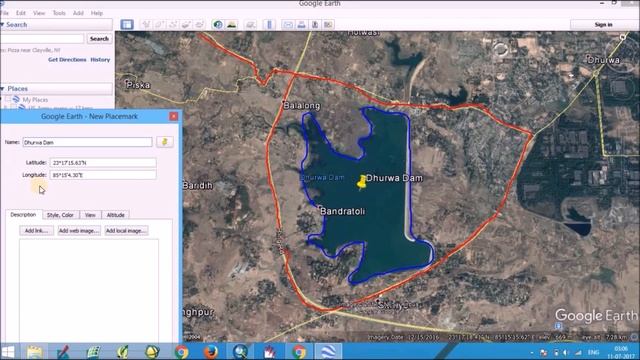Change placemark icon via yellow pin button

(x=165, y=142)
